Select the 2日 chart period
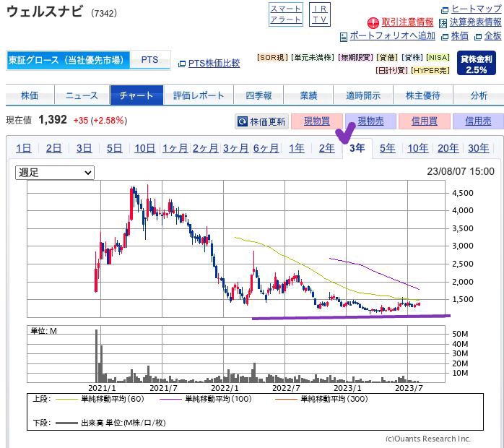This screenshot has height=448, width=504. [53, 148]
